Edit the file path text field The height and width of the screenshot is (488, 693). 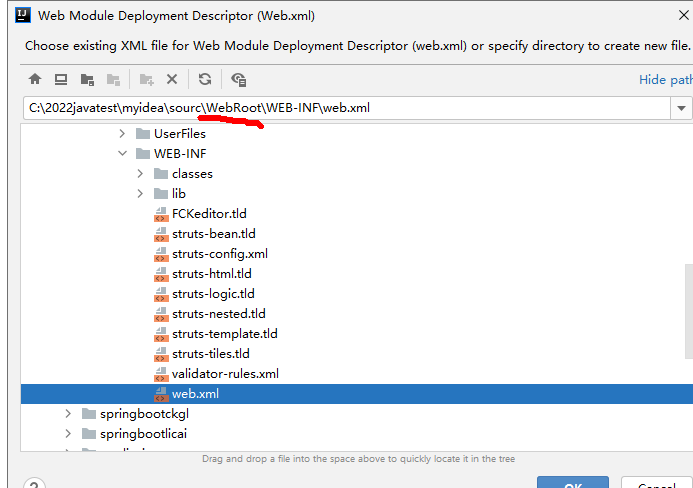click(347, 108)
